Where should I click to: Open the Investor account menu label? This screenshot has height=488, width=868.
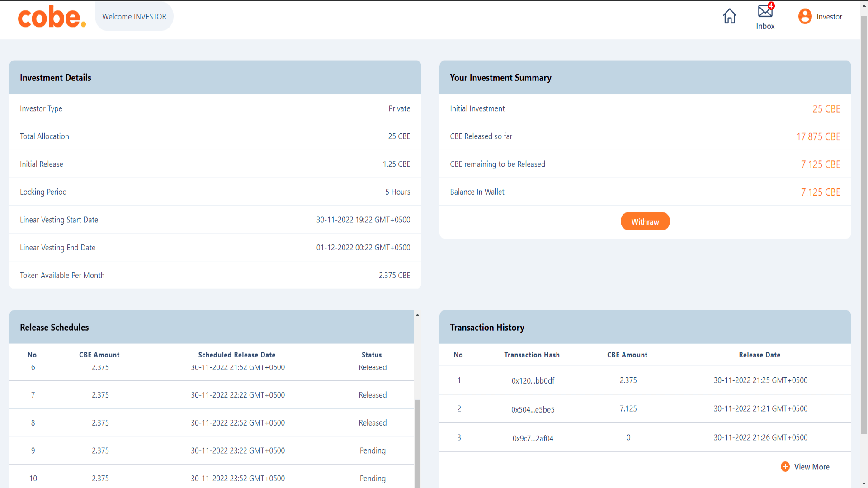(x=829, y=17)
